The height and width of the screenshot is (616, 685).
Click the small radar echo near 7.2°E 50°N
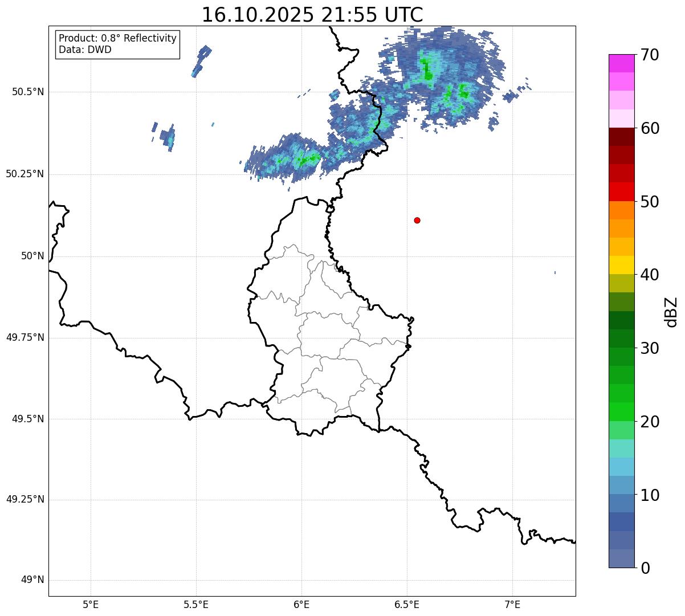(x=555, y=273)
